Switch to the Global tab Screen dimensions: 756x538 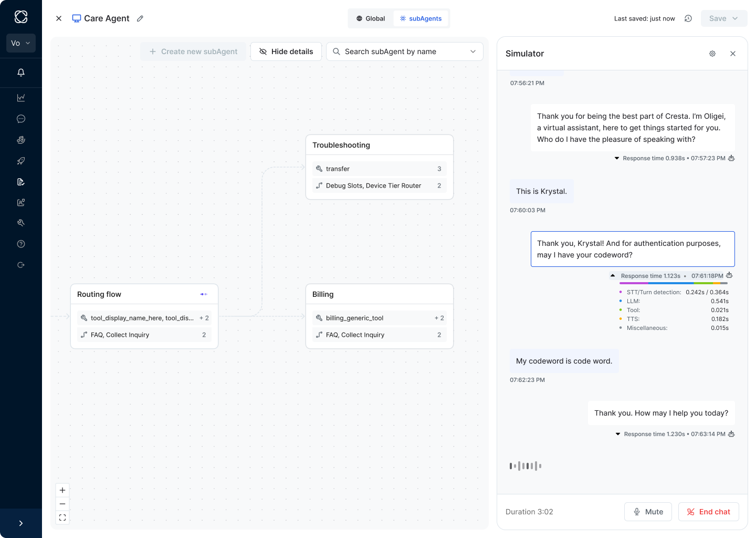coord(371,18)
